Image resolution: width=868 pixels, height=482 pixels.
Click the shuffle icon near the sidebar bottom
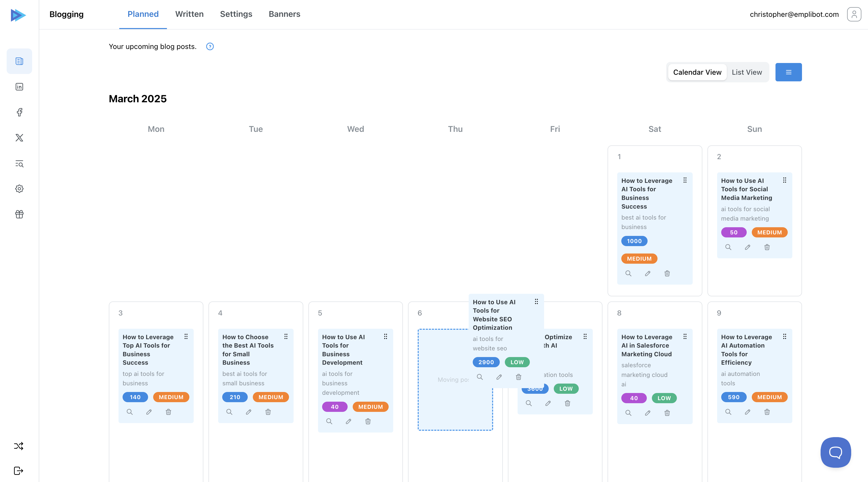tap(19, 446)
